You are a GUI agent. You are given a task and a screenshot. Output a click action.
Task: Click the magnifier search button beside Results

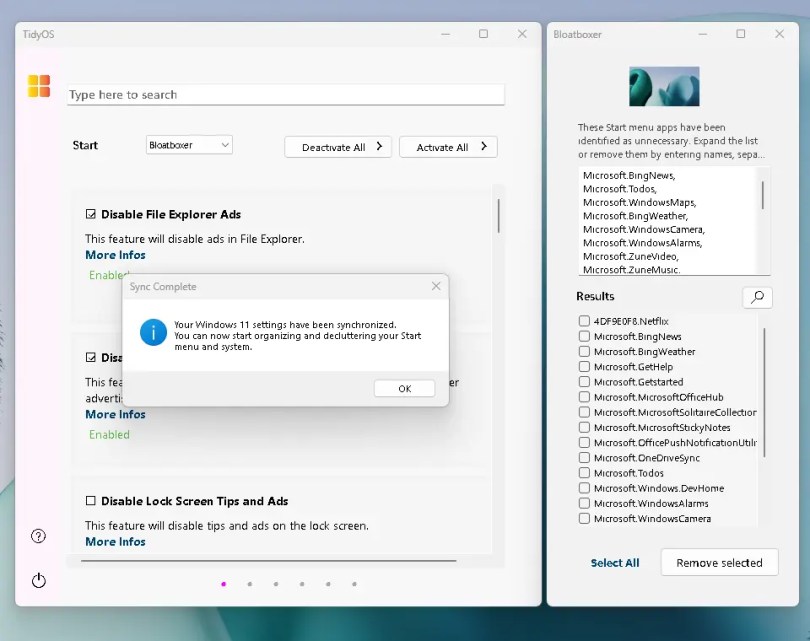click(757, 298)
